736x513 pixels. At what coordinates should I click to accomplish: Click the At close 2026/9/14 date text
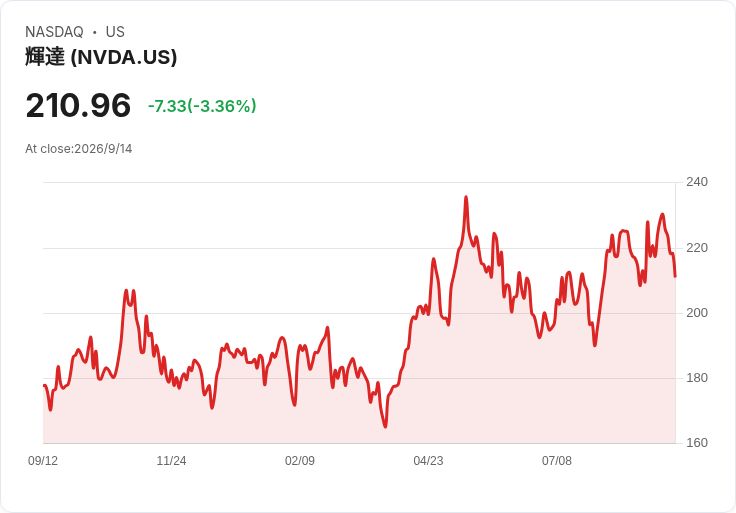coord(78,149)
